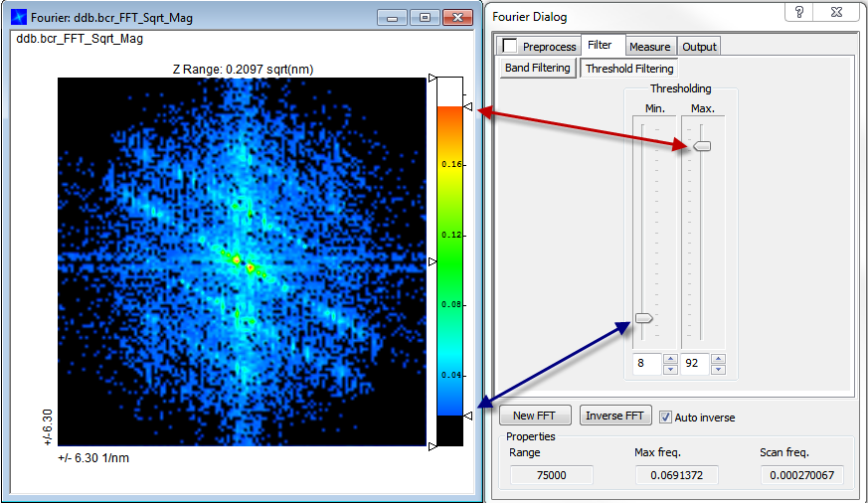
Task: Click the 0.04 color scale value
Action: click(x=451, y=375)
